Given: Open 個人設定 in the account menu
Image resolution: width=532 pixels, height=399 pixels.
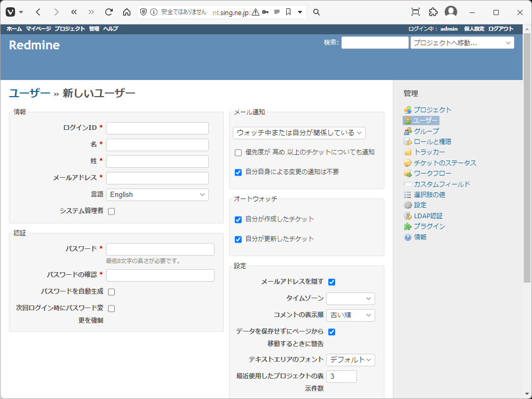Looking at the screenshot, I should (474, 29).
